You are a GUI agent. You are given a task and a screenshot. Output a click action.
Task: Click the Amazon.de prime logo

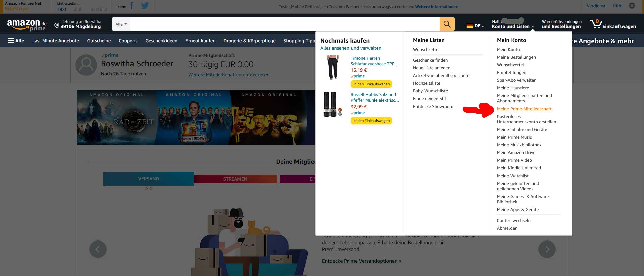coord(27,25)
